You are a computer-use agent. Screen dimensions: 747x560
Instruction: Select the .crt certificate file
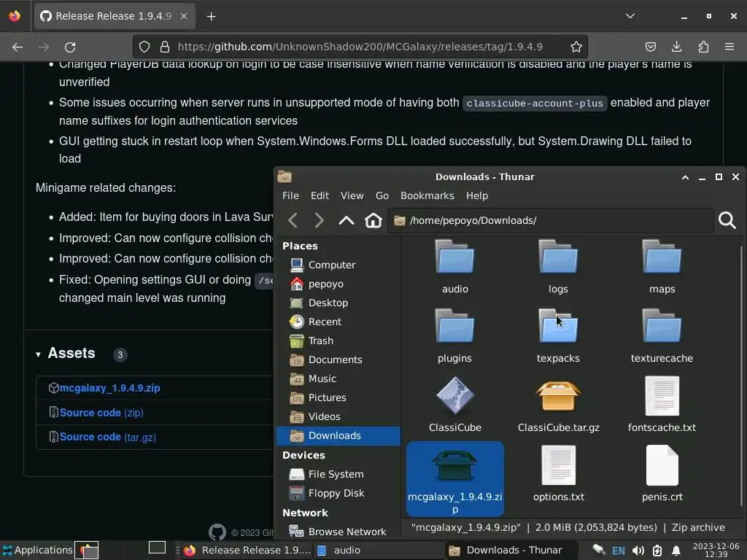click(662, 474)
